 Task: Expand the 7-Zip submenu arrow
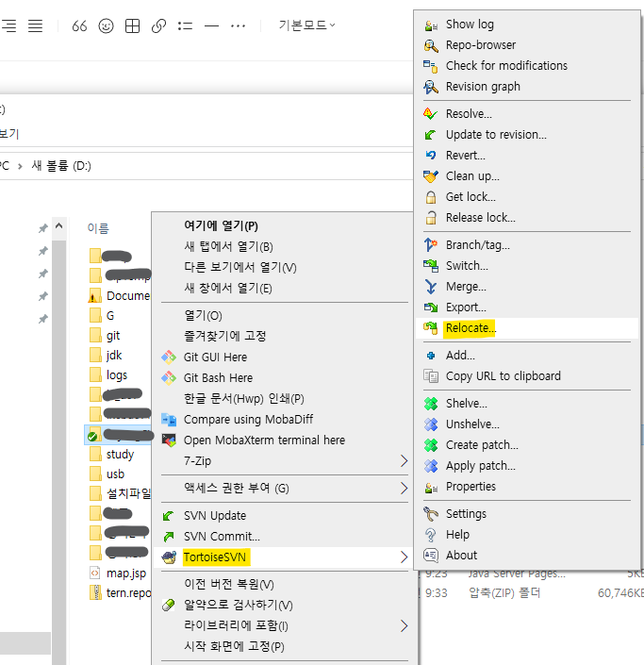pos(405,461)
